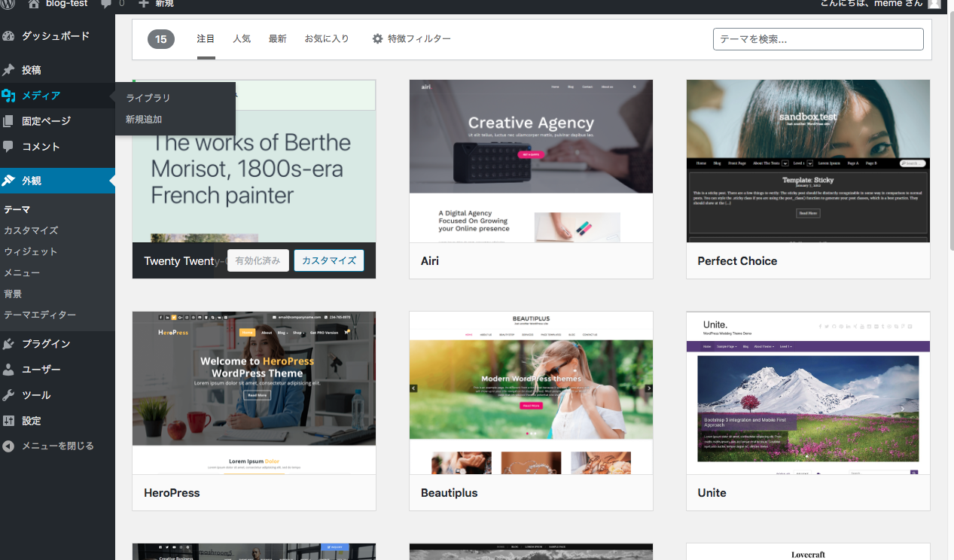Open ライブラリ in the media flyout
Screen dimensions: 954x560
(148, 98)
